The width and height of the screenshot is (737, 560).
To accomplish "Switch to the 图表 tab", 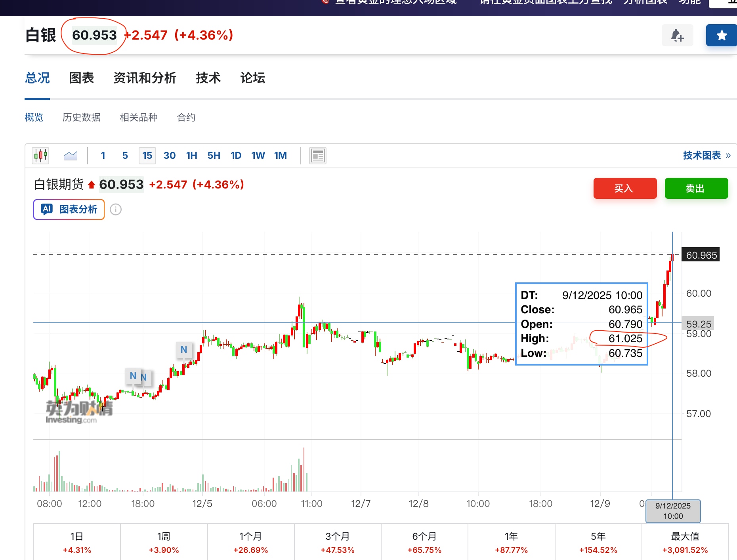I will click(x=81, y=78).
